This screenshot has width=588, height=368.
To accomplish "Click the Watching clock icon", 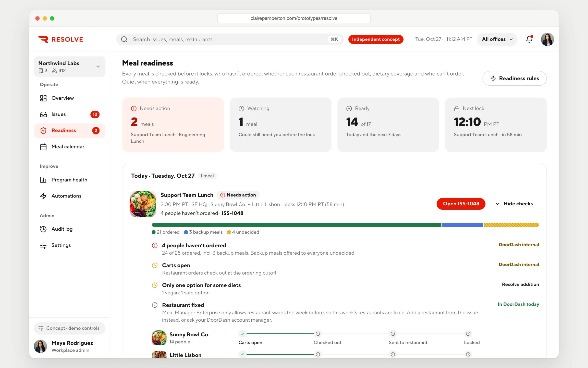I will pyautogui.click(x=242, y=108).
